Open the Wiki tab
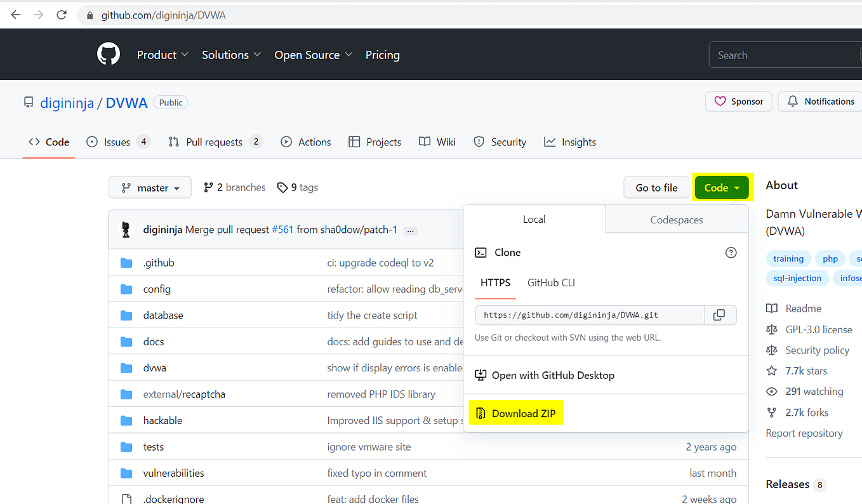 [x=437, y=142]
